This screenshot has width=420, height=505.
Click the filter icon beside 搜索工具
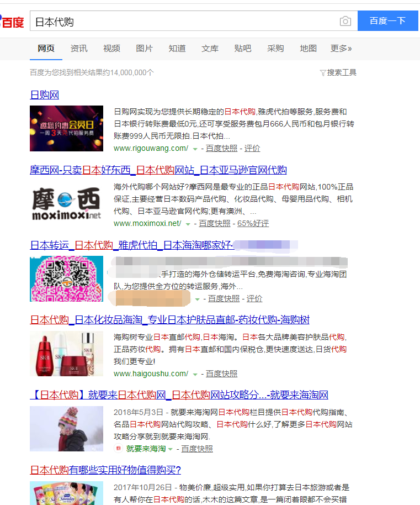pyautogui.click(x=322, y=73)
